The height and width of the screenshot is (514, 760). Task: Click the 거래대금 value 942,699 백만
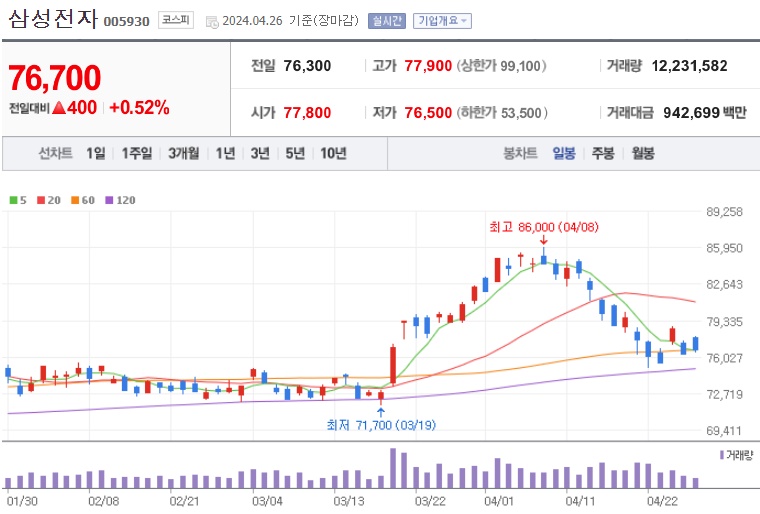click(705, 113)
